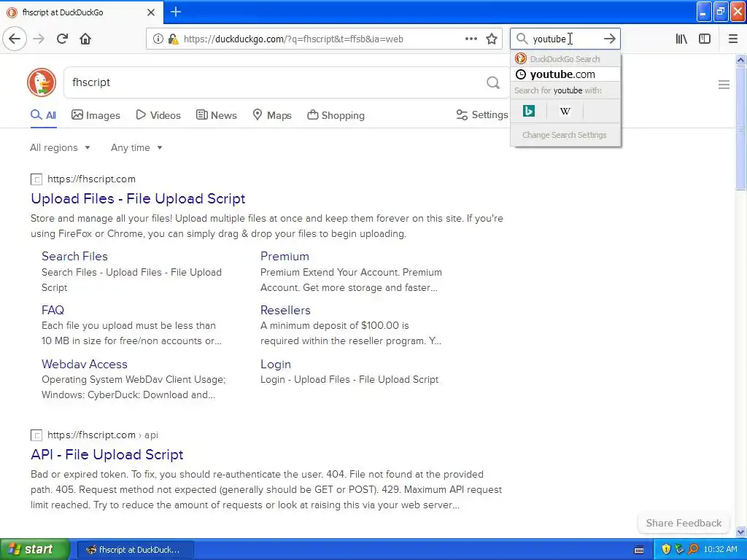Click the vertical scrollbar thumb
747x560 pixels.
(x=740, y=128)
